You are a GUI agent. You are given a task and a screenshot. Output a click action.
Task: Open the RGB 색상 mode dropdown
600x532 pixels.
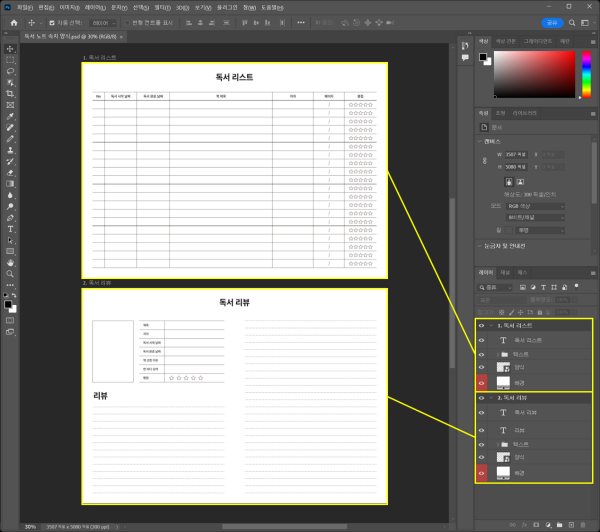pyautogui.click(x=535, y=205)
